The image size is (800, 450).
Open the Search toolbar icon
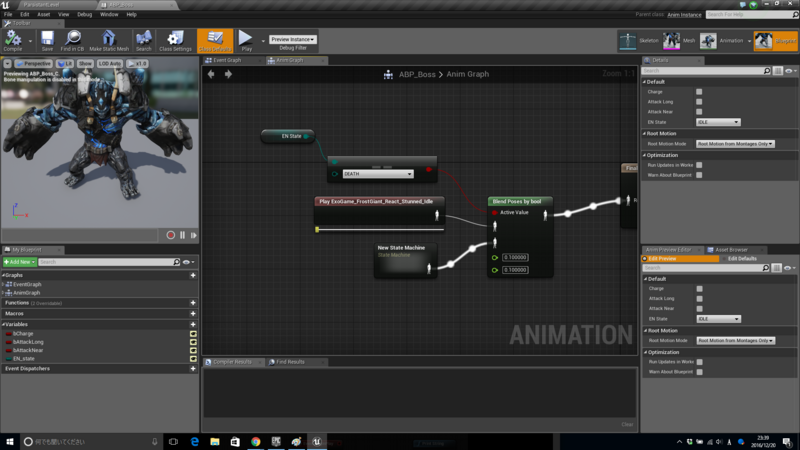tap(143, 40)
